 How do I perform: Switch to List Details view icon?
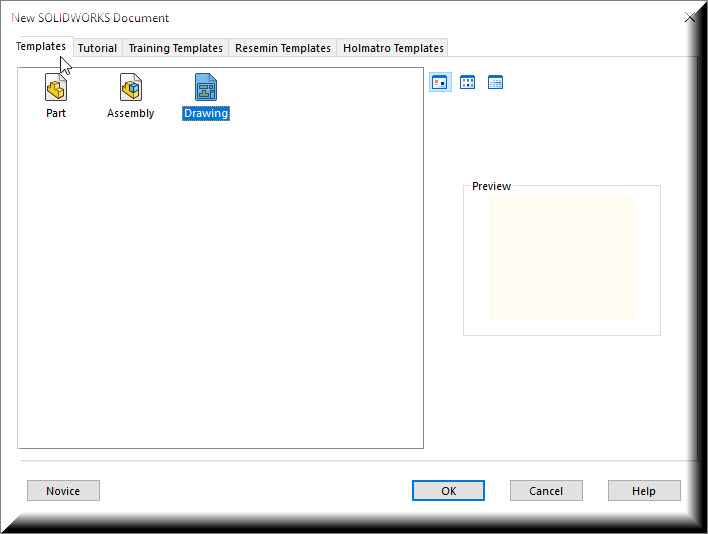[x=495, y=83]
